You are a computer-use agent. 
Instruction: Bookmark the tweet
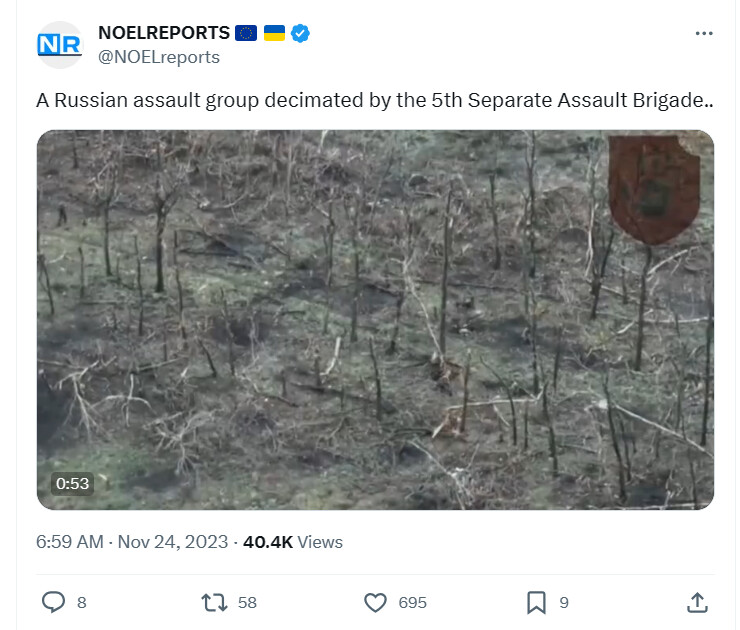(536, 603)
